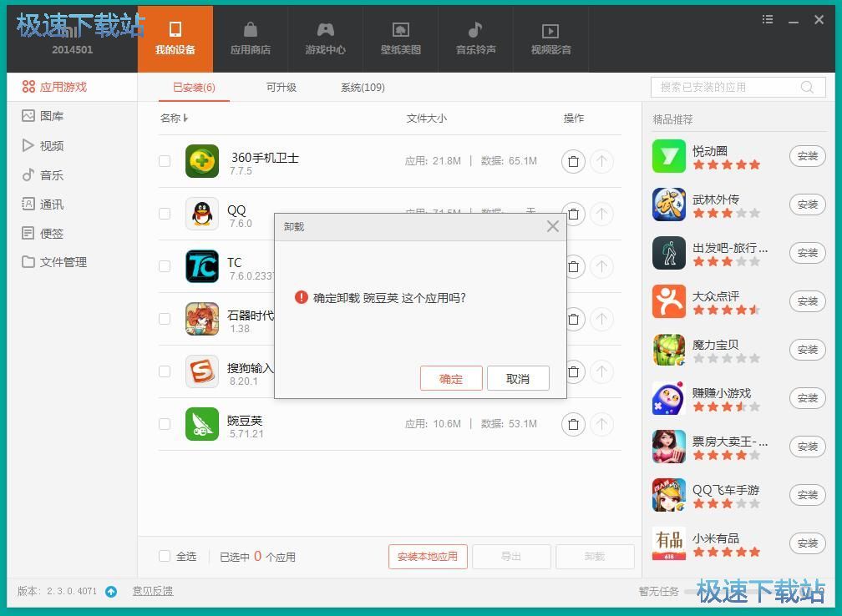
Task: Close the 卸载 dialog
Action: [553, 226]
